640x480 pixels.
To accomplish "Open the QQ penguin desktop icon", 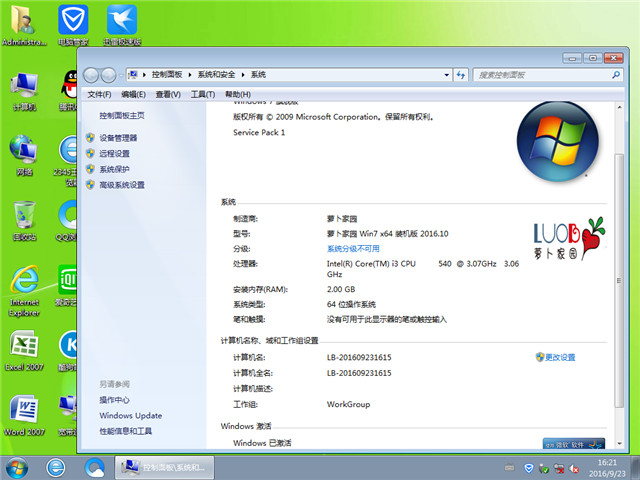I will (x=69, y=91).
